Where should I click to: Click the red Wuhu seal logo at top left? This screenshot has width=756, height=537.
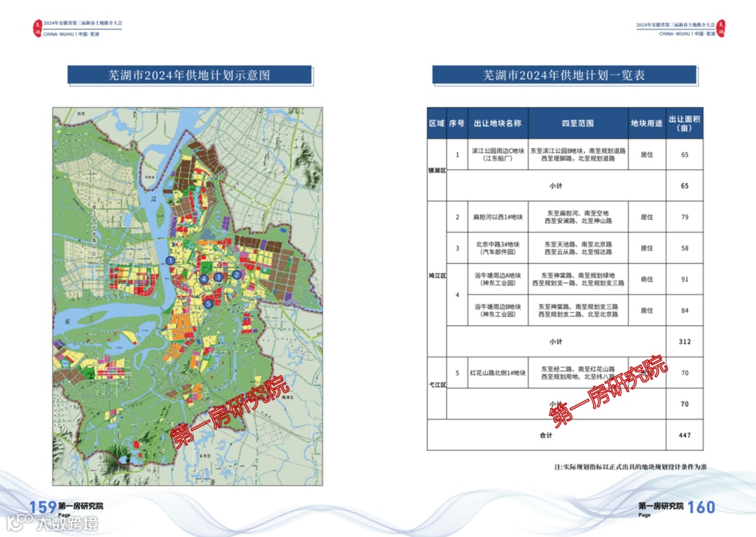(x=37, y=29)
